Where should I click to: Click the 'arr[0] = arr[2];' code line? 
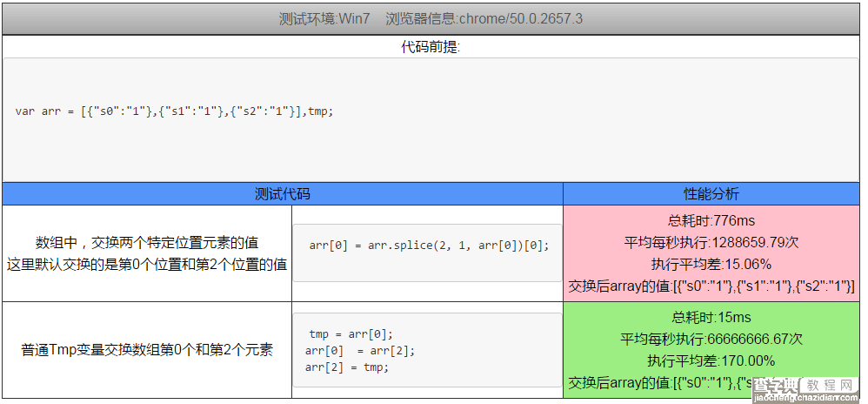tap(360, 351)
